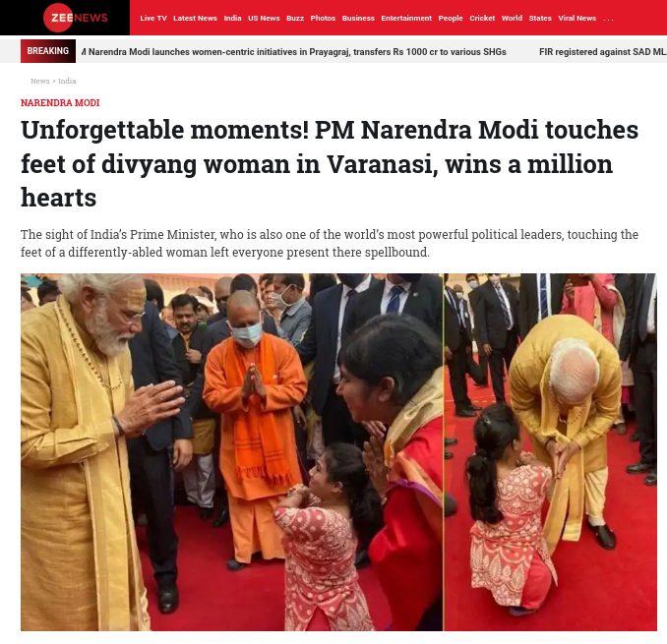Open the Cricket section
The height and width of the screenshot is (644, 667).
[x=482, y=19]
